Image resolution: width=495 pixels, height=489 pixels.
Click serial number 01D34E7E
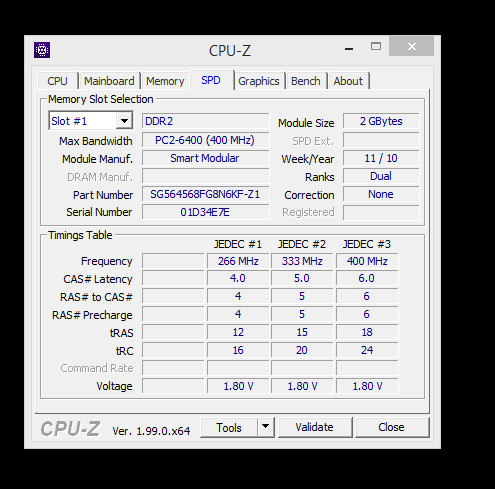205,212
